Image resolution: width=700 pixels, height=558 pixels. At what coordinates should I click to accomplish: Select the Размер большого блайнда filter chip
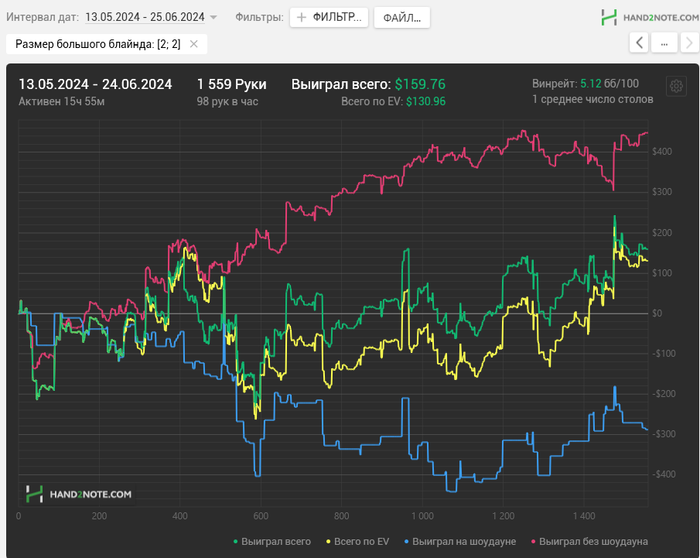106,44
